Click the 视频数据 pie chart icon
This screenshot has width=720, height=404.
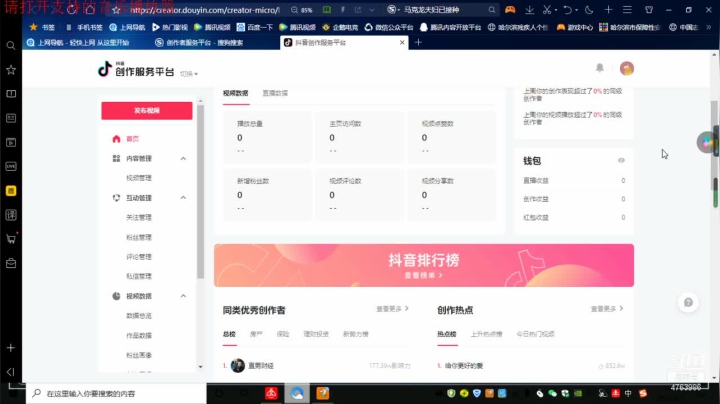[116, 296]
